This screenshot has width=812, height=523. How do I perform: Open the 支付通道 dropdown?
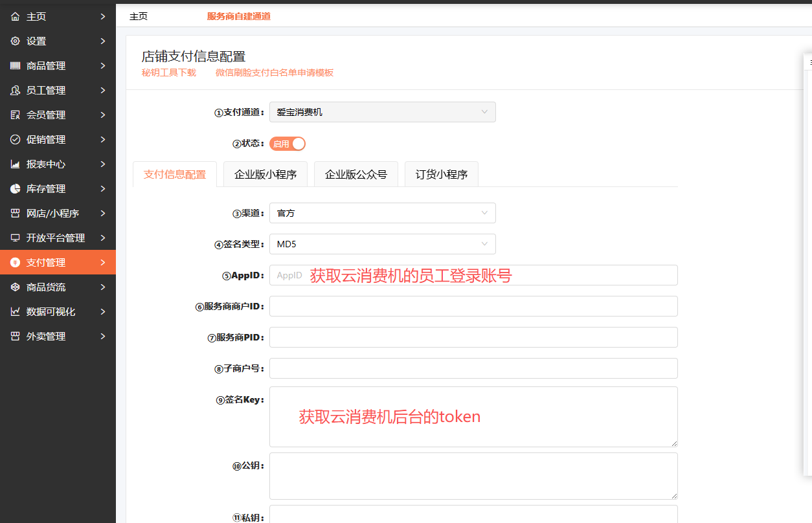[382, 112]
